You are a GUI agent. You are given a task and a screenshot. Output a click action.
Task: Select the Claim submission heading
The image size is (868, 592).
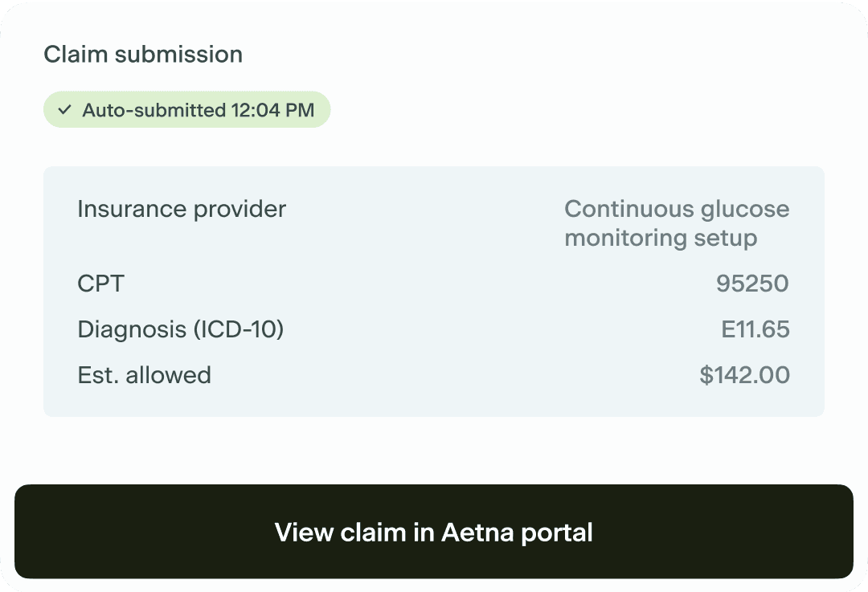(x=143, y=55)
